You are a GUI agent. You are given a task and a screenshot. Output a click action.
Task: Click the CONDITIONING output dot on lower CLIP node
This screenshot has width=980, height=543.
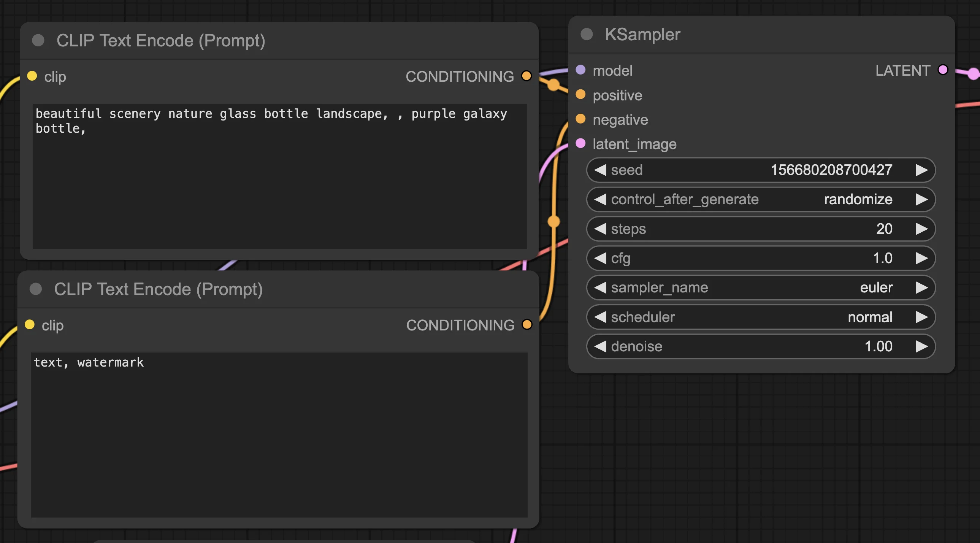point(527,324)
